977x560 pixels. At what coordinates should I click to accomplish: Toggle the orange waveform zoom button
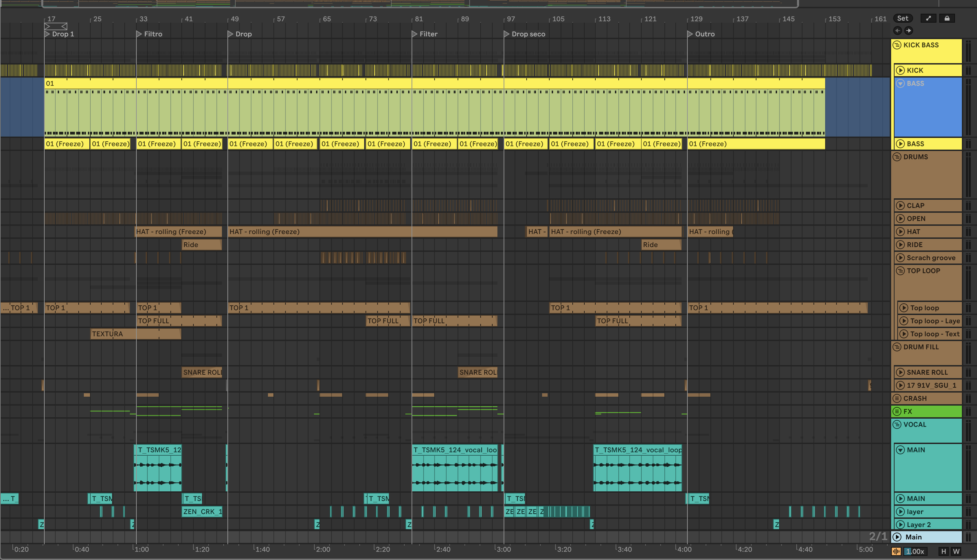point(896,551)
